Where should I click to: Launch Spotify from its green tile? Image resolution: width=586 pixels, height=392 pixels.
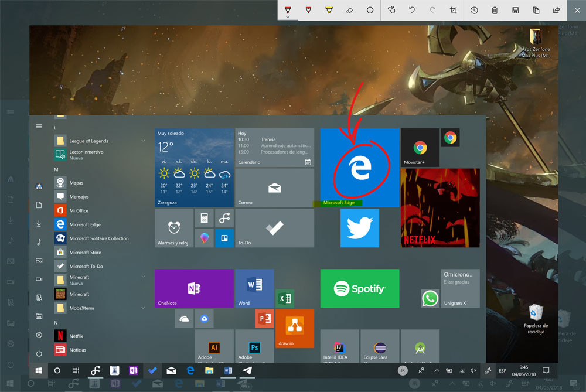[x=359, y=288]
